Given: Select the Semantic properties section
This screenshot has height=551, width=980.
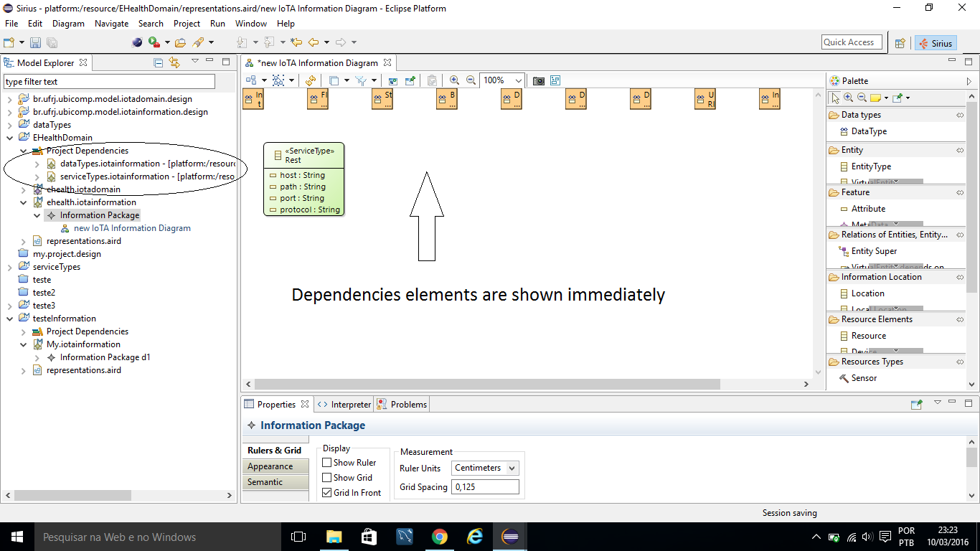Looking at the screenshot, I should [265, 482].
